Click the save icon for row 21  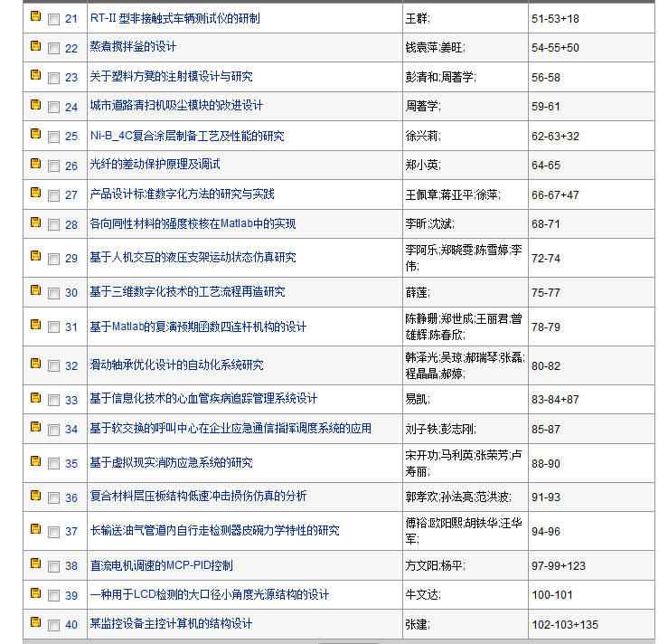click(36, 16)
